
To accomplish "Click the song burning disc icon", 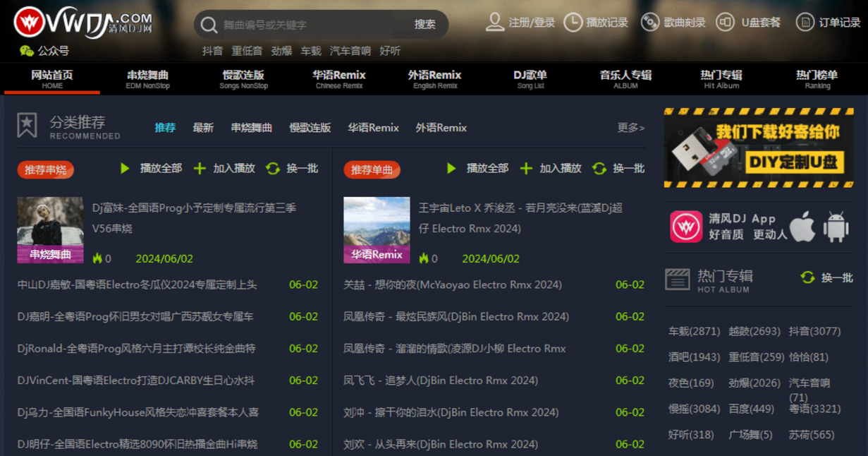I will (x=649, y=22).
